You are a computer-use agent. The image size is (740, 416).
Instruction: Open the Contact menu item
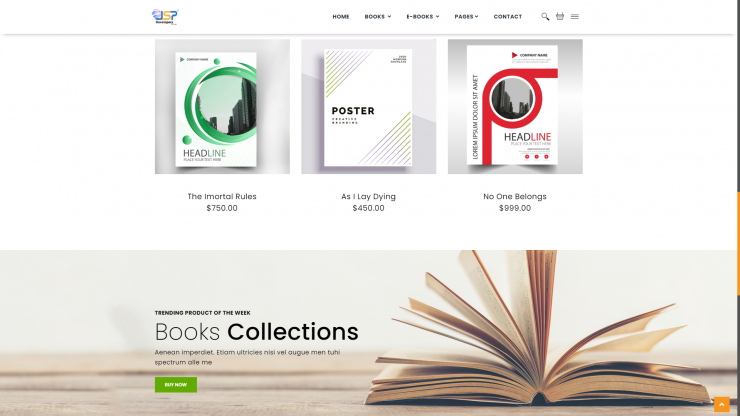click(508, 17)
